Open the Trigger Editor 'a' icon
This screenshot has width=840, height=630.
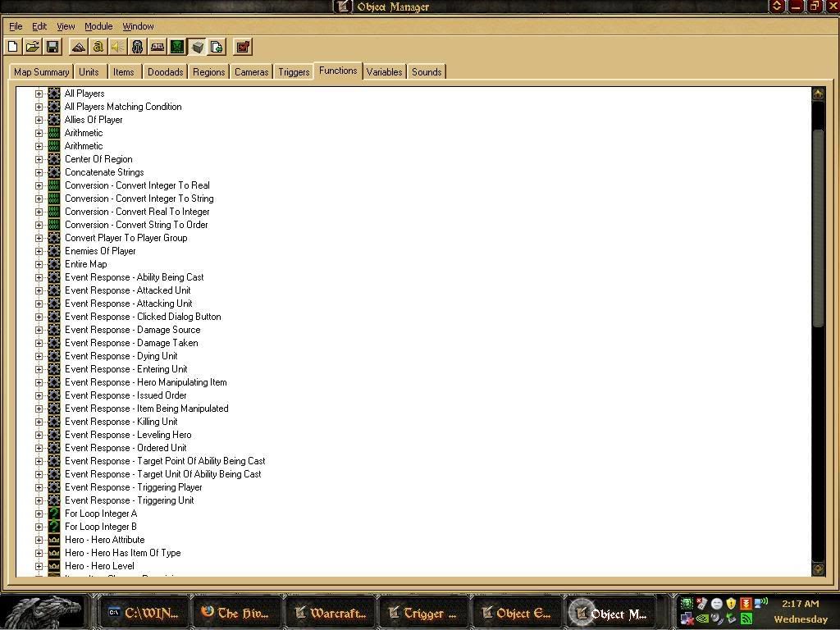pos(98,47)
